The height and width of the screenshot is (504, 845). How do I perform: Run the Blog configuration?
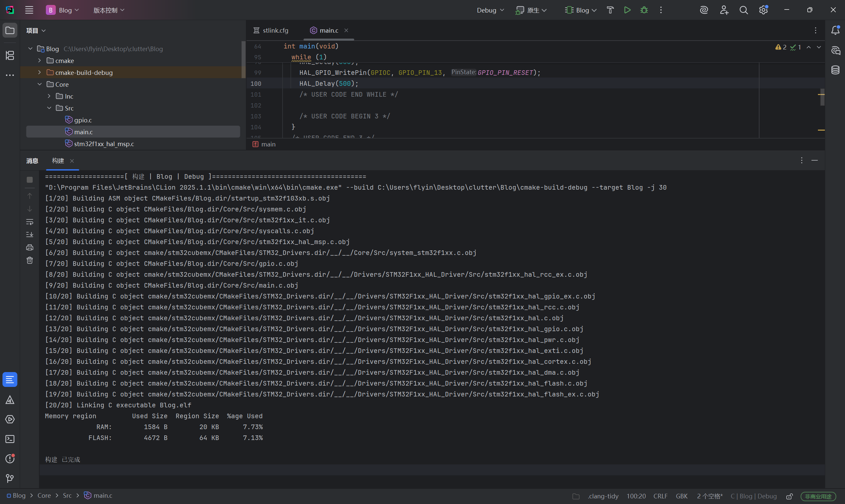[x=627, y=10]
